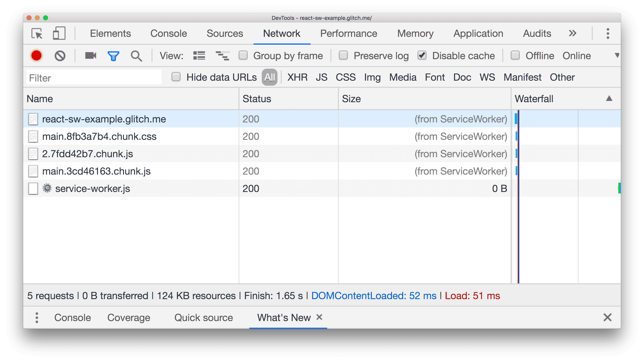Click the block requests icon
This screenshot has height=362, width=644.
(60, 55)
